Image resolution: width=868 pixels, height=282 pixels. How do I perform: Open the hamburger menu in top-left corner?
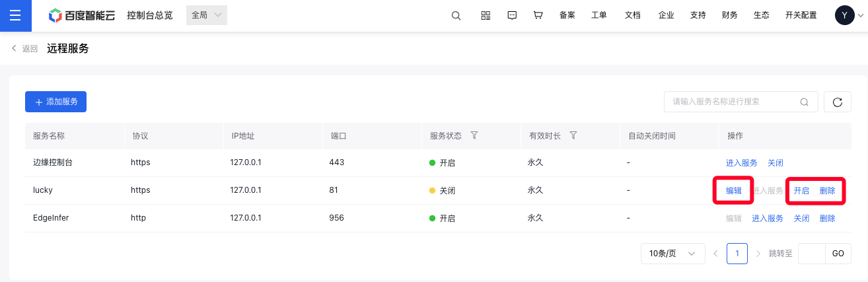point(15,15)
